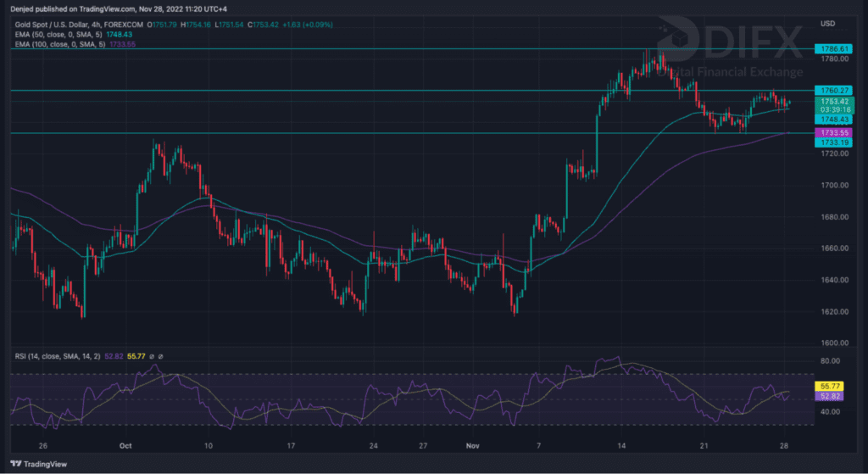Click the second ∅ symbol beside RSI values
Viewport: 868px width, 474px height.
tap(160, 356)
